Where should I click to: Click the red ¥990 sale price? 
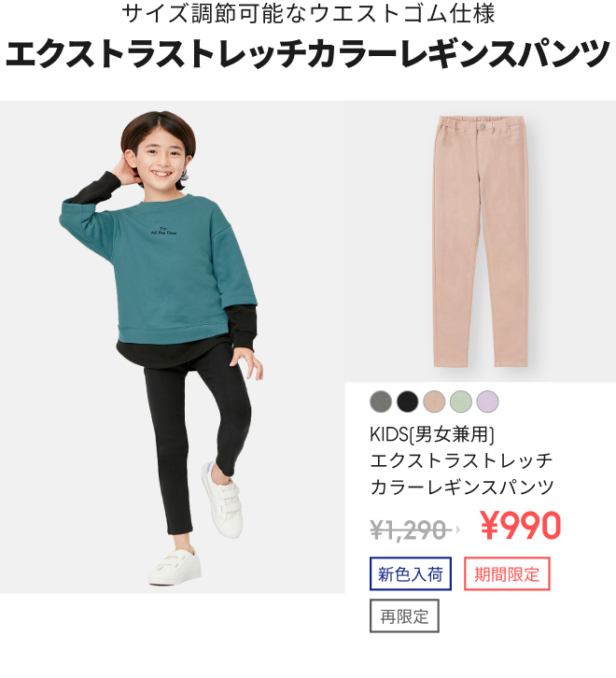click(x=520, y=526)
